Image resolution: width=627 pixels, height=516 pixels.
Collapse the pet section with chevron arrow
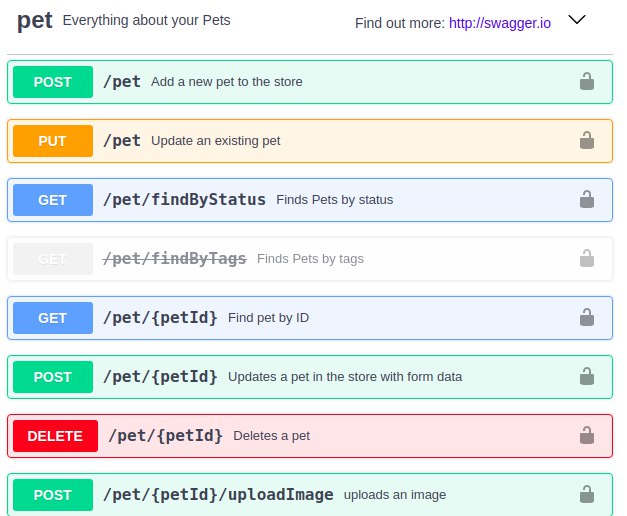pos(577,20)
